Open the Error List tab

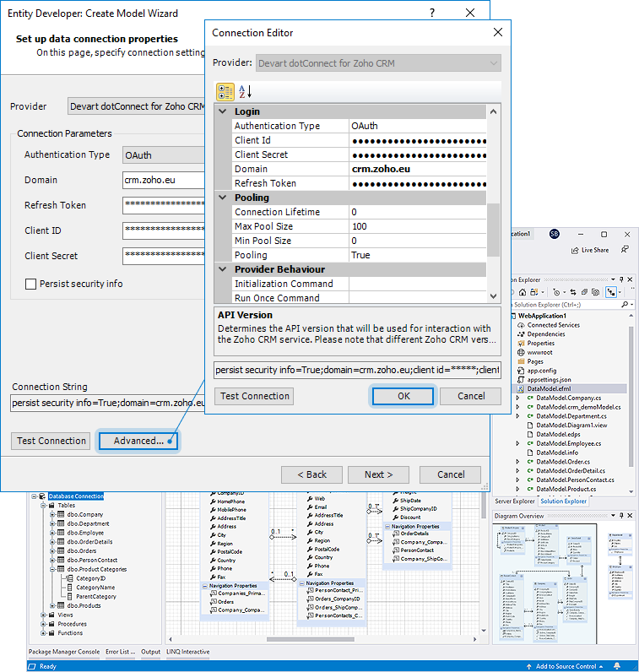coord(121,652)
